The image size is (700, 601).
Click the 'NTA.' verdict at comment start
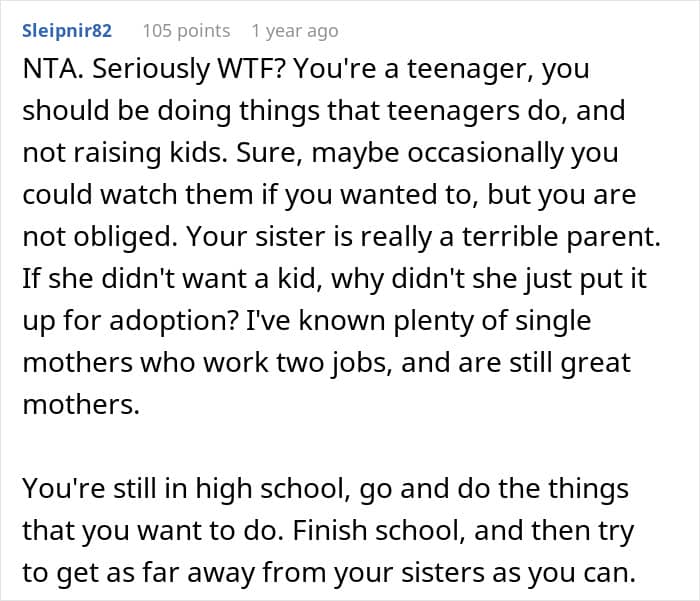[53, 69]
